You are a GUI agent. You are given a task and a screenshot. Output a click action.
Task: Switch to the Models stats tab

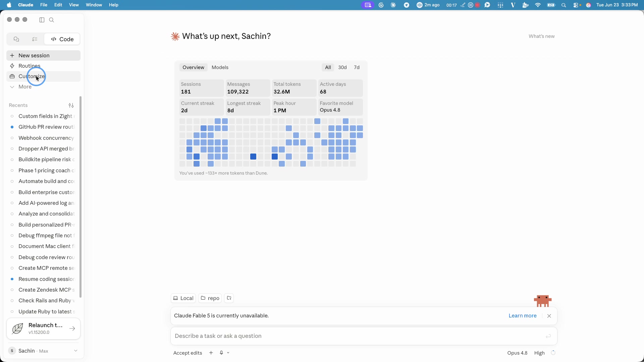tap(220, 67)
